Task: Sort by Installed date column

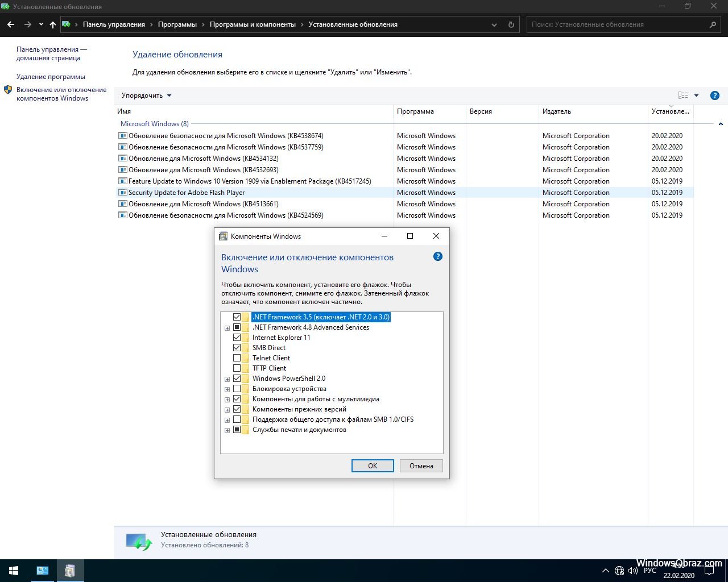Action: (x=671, y=111)
